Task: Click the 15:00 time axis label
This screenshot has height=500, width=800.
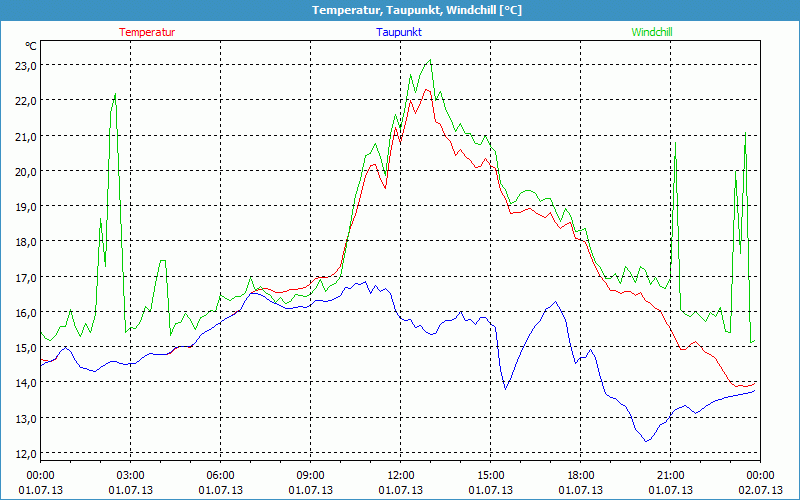Action: click(491, 475)
